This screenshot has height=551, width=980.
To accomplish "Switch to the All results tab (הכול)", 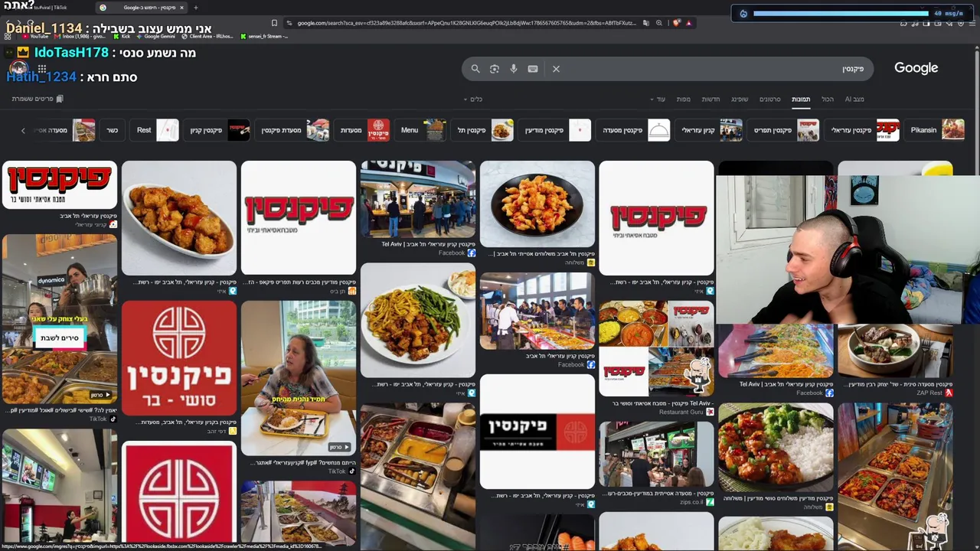I will point(828,99).
